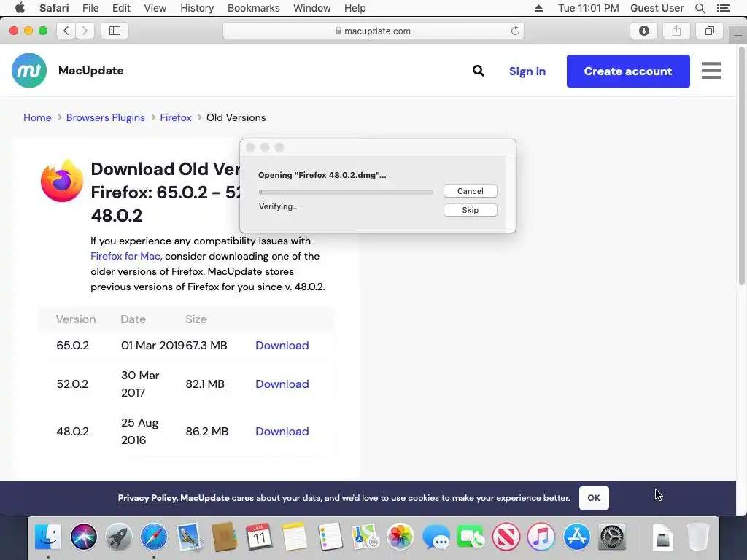The height and width of the screenshot is (560, 747).
Task: Cancel opening Firefox 48.0.2.dmg
Action: 471,191
